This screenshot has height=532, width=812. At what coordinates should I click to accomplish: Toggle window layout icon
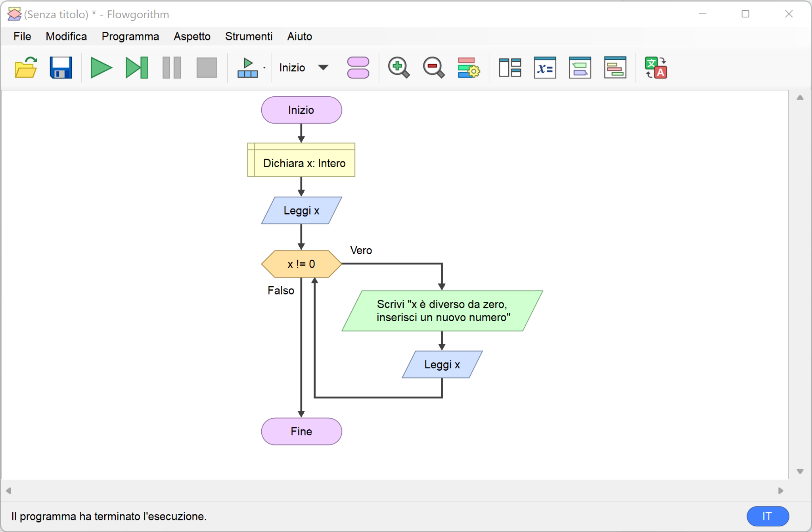(509, 68)
